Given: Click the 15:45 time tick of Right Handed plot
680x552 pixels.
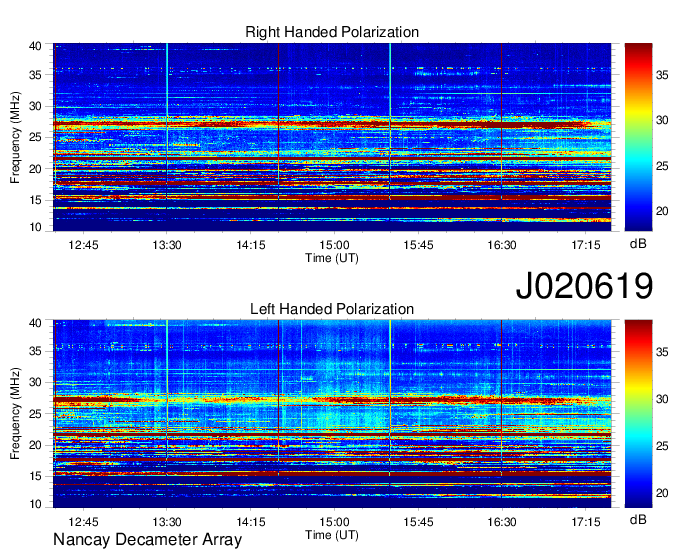Looking at the screenshot, I should (x=418, y=245).
